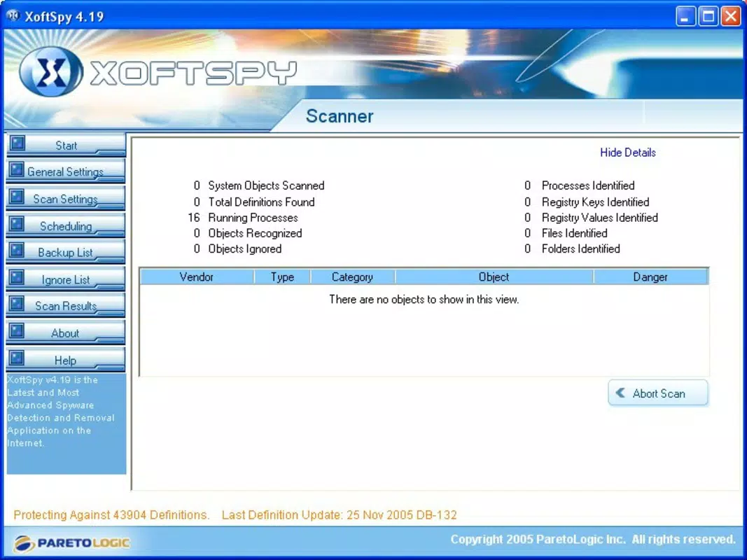Click the blue square icon beside Start
The width and height of the screenshot is (747, 560).
tap(18, 143)
